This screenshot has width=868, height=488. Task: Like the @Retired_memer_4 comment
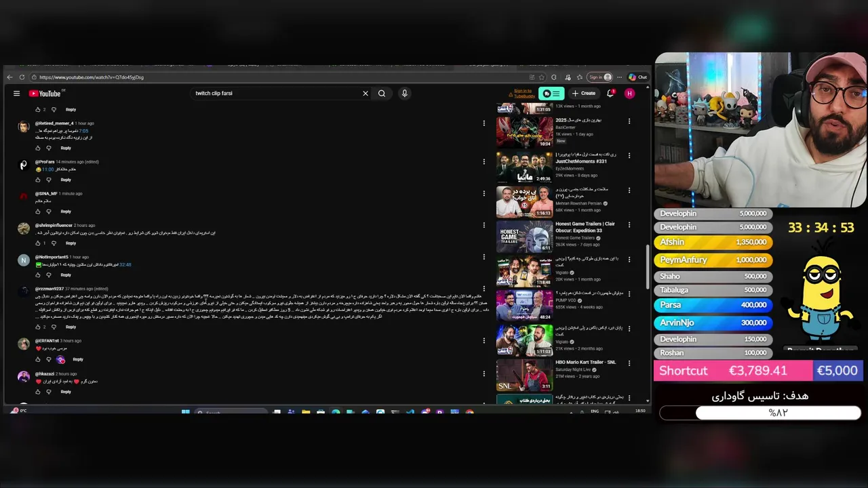pos(38,148)
